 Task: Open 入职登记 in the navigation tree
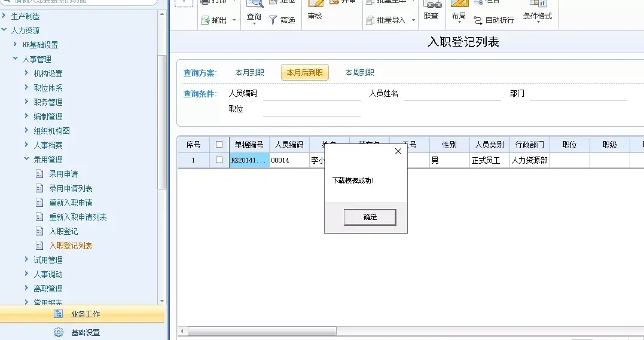pyautogui.click(x=63, y=232)
